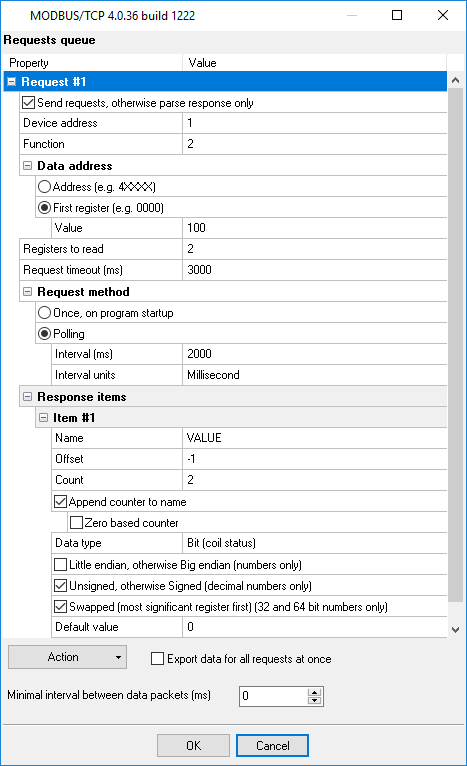
Task: Select the Address (e.g. 4XXXX) radio option
Action: tap(44, 187)
